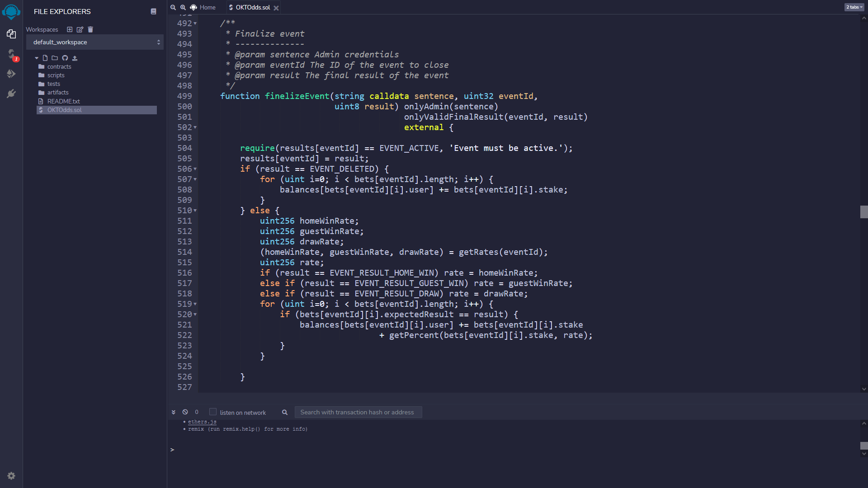This screenshot has height=488, width=868.
Task: Upload a local file to workspace
Action: click(75, 58)
